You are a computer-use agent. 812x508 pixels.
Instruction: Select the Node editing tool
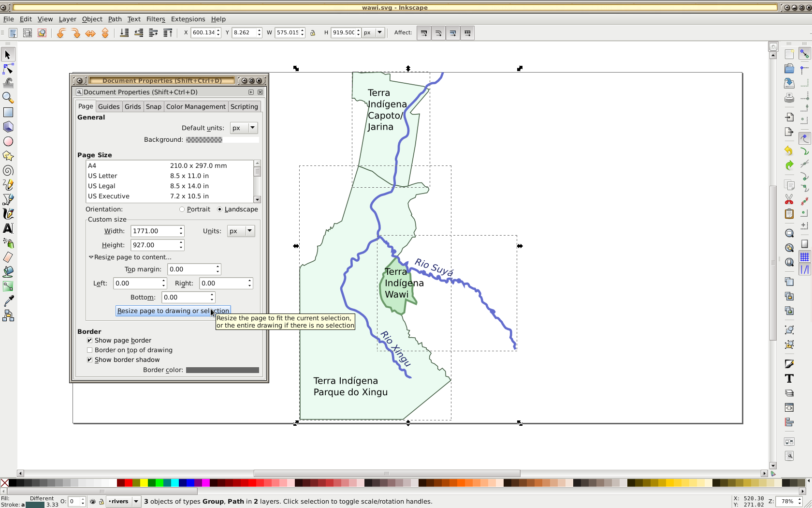(8, 69)
